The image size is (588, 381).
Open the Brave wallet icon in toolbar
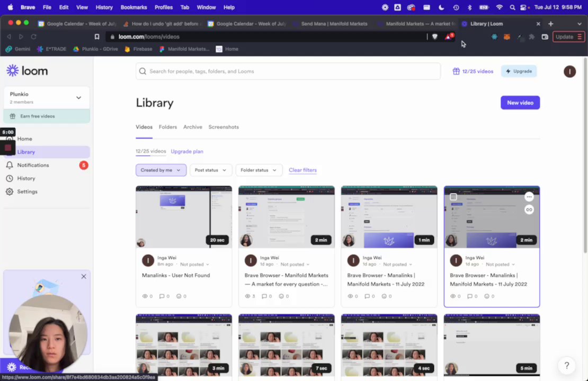[545, 37]
